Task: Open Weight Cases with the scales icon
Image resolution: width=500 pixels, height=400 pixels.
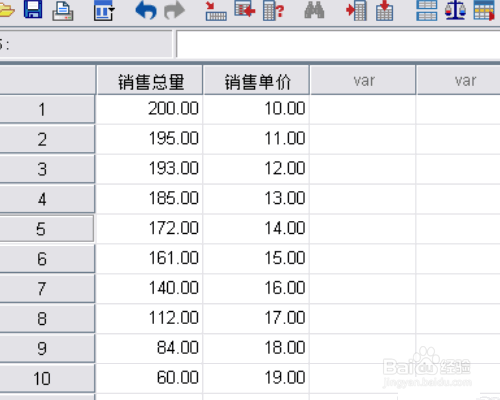Action: coord(455,10)
